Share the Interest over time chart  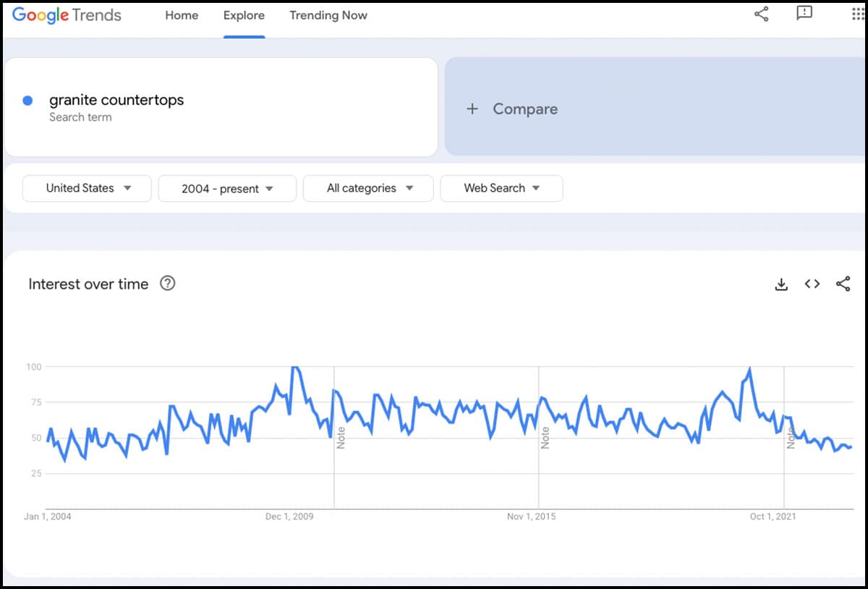[x=843, y=284]
